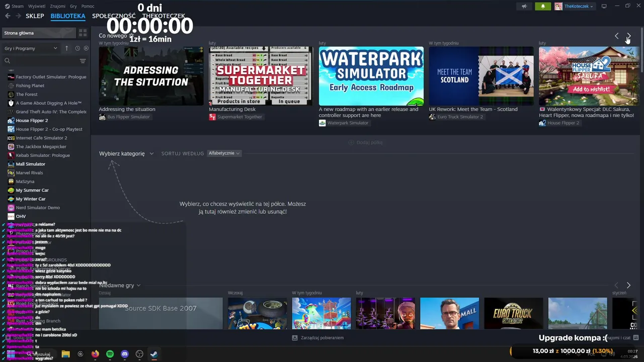Select Grand Theft Auto IV in library
This screenshot has height=362, width=644.
47,112
